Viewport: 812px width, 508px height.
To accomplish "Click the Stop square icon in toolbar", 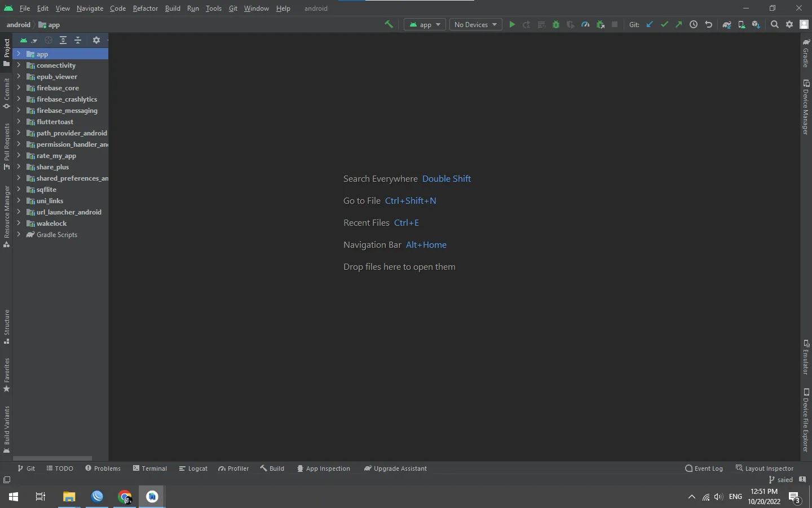I will point(615,24).
